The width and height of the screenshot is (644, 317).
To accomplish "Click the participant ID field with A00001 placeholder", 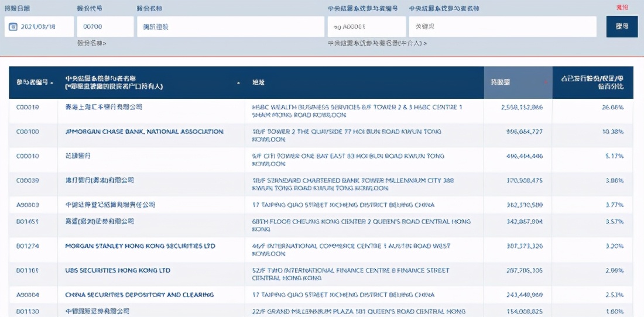I will pyautogui.click(x=366, y=27).
